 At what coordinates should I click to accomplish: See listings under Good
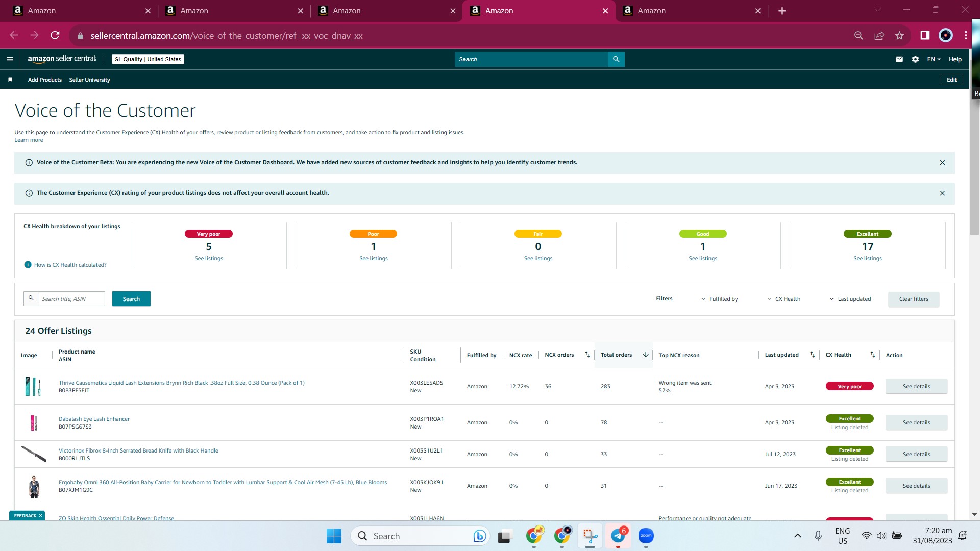[703, 259]
